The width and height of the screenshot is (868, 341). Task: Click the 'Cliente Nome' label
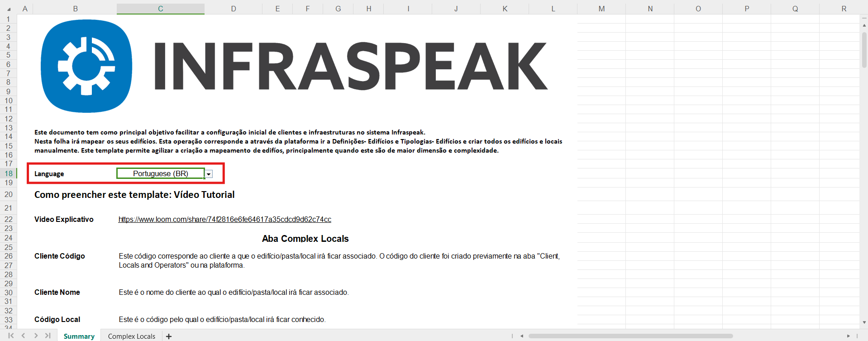[57, 292]
